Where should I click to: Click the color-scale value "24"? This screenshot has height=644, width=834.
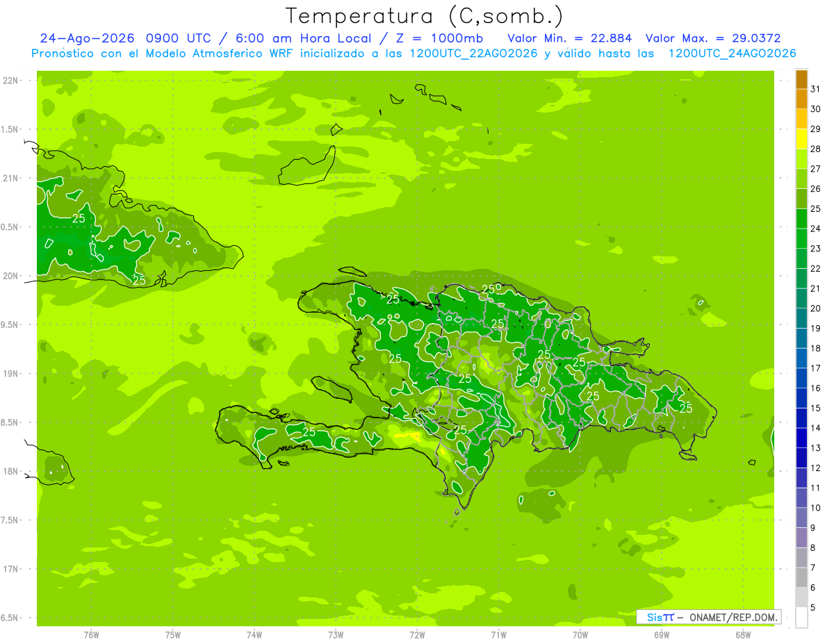click(x=815, y=229)
